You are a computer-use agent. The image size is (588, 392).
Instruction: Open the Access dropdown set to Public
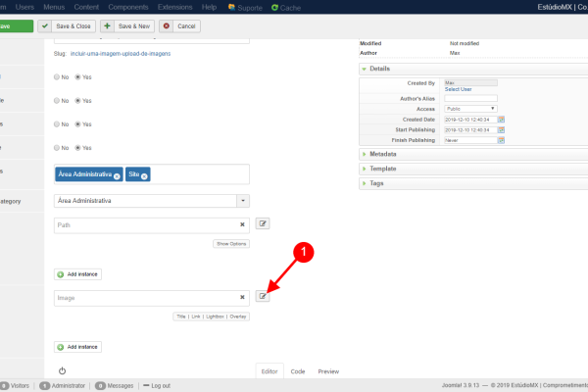pyautogui.click(x=470, y=108)
